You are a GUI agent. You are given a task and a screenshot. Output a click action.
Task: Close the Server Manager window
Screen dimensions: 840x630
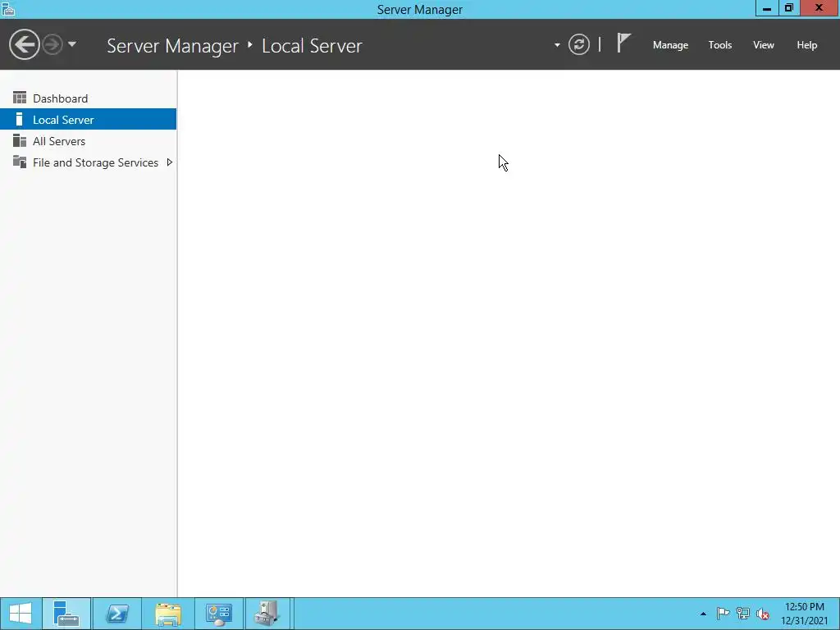tap(819, 7)
